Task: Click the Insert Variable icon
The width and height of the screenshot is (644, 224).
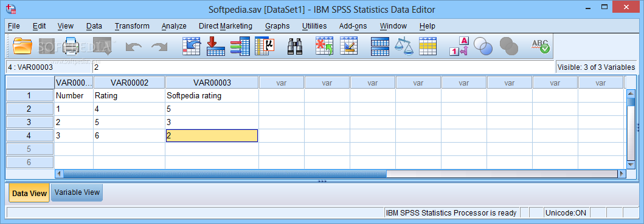Action: click(x=348, y=46)
